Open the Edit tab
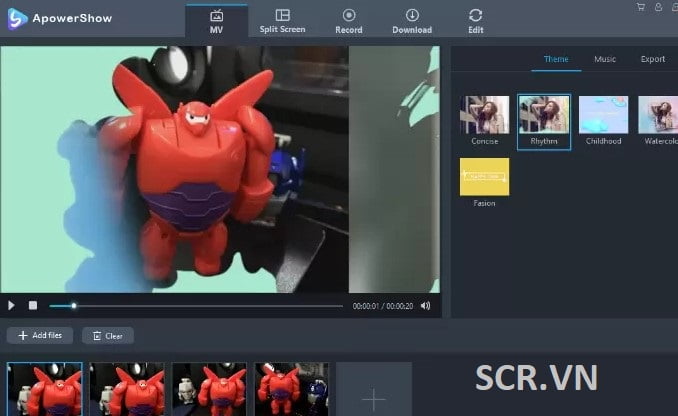This screenshot has height=416, width=678. coord(475,21)
